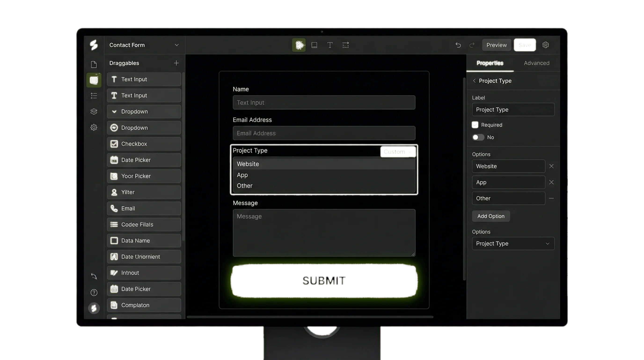The width and height of the screenshot is (644, 360).
Task: Click the Preview button
Action: pyautogui.click(x=497, y=45)
